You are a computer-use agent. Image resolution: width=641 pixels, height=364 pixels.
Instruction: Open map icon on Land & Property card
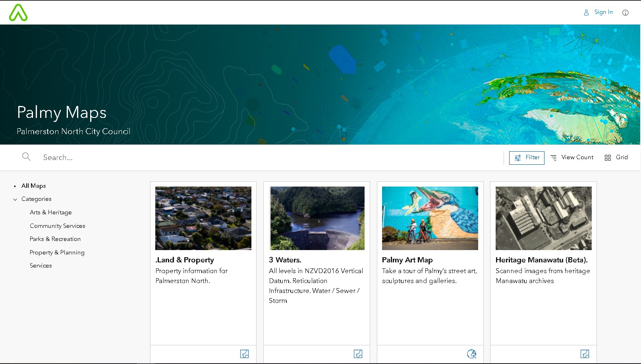245,354
